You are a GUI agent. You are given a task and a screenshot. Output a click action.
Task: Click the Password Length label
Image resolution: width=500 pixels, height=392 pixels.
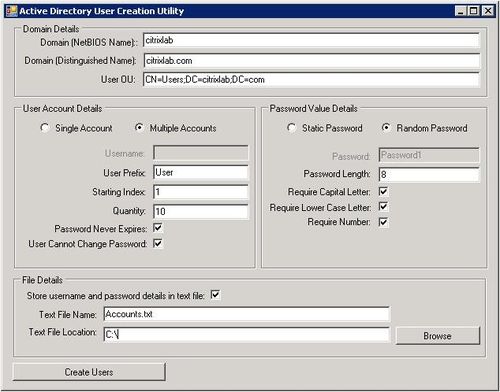point(337,174)
